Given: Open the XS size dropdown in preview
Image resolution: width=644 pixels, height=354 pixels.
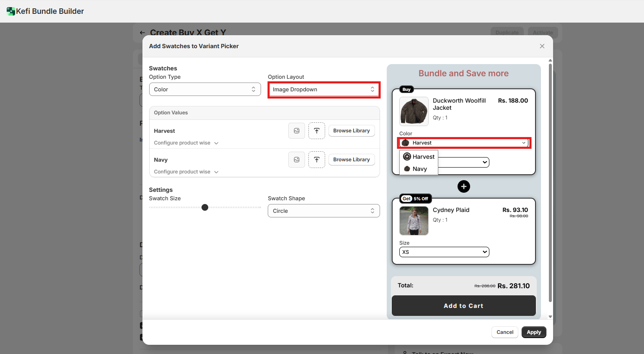Looking at the screenshot, I should coord(444,252).
